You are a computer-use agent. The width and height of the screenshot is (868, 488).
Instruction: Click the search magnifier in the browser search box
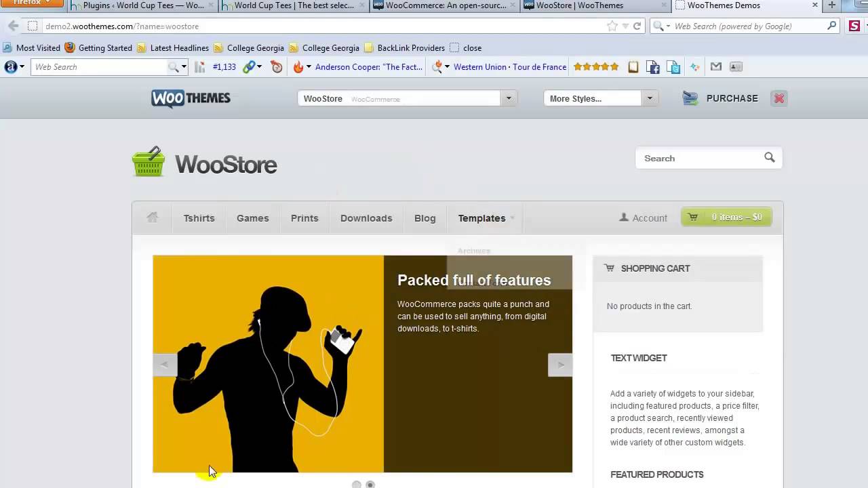pyautogui.click(x=832, y=26)
